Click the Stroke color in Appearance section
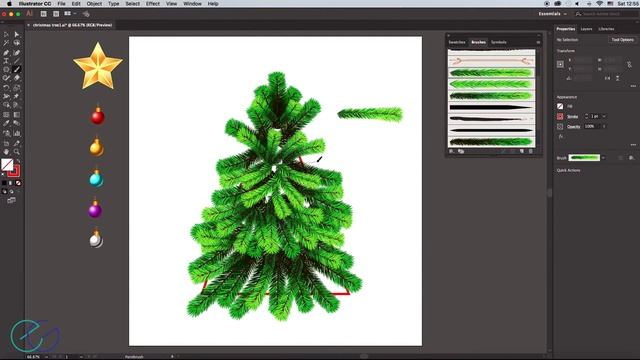 tap(560, 116)
